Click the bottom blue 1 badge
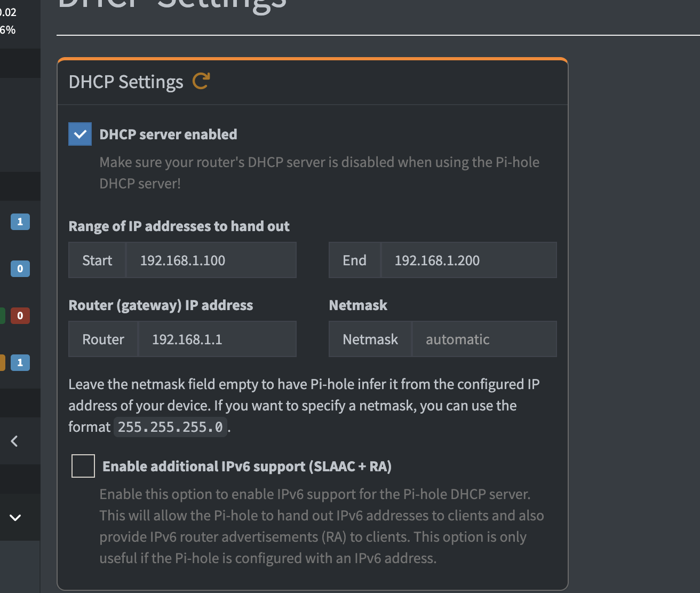 [x=20, y=362]
